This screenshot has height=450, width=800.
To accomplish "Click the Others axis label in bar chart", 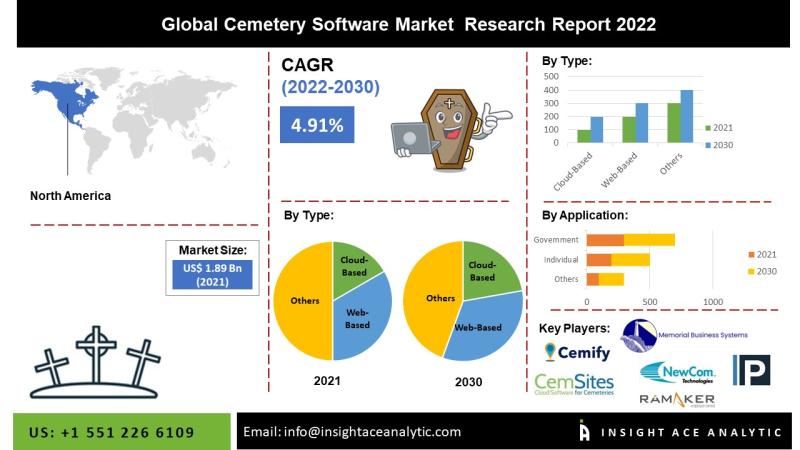I will 671,164.
